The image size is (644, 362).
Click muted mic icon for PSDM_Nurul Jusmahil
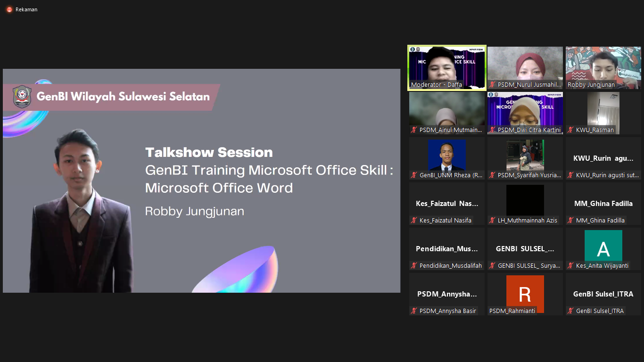(492, 85)
